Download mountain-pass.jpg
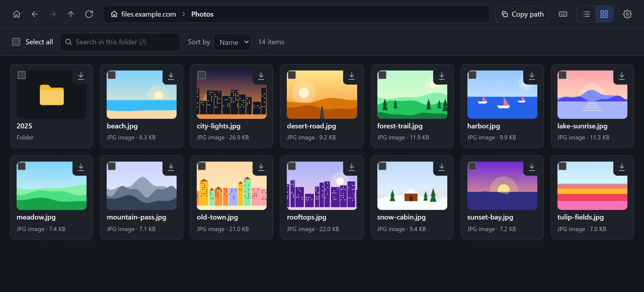 click(x=171, y=167)
